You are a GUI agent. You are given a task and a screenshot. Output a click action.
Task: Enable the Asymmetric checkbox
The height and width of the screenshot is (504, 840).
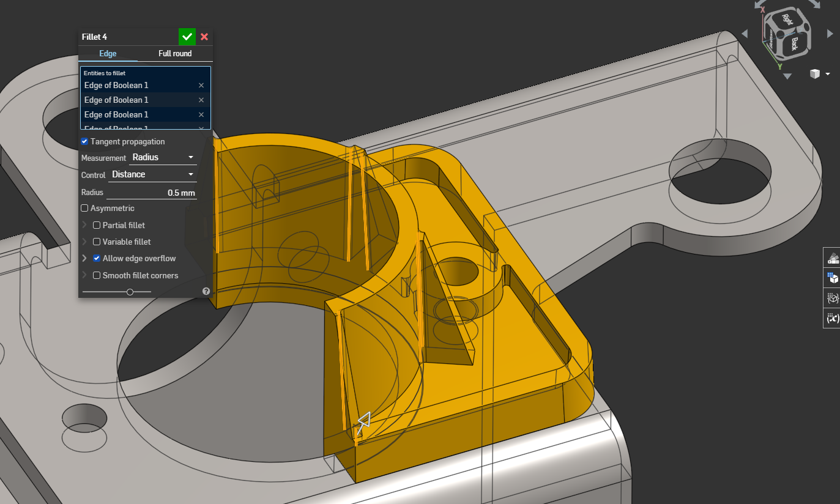[84, 209]
